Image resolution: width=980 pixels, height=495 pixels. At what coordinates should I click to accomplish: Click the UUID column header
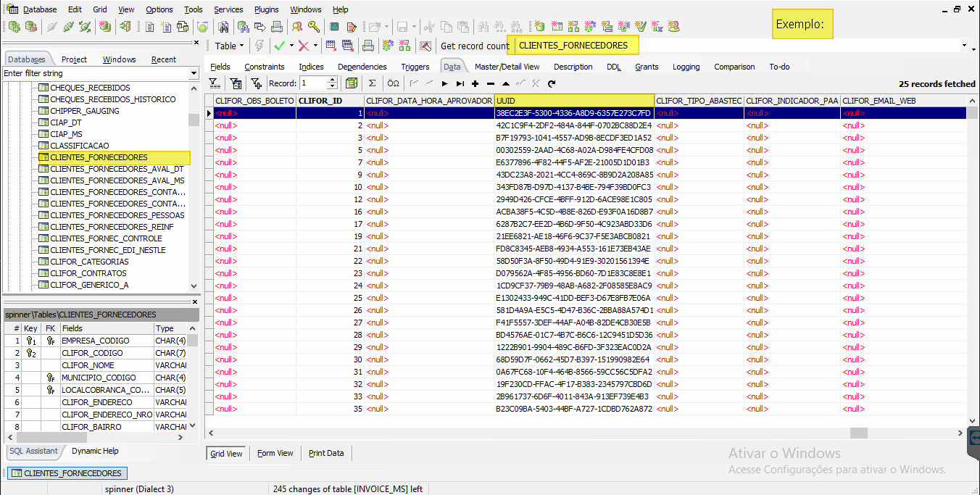pos(574,101)
